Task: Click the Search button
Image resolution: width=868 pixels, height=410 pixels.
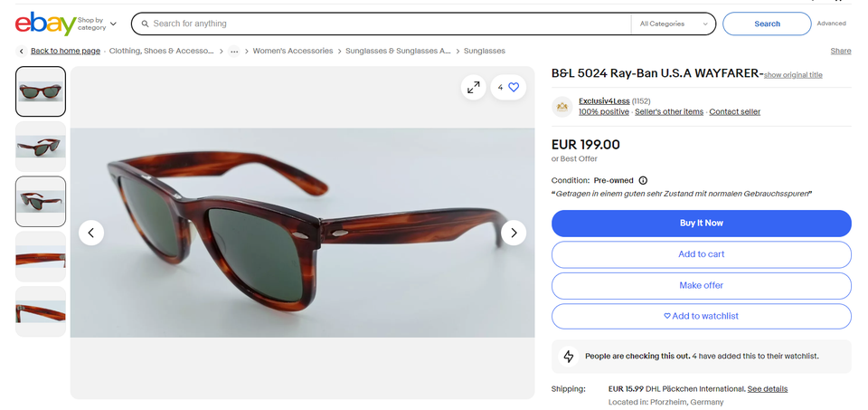Action: tap(767, 24)
